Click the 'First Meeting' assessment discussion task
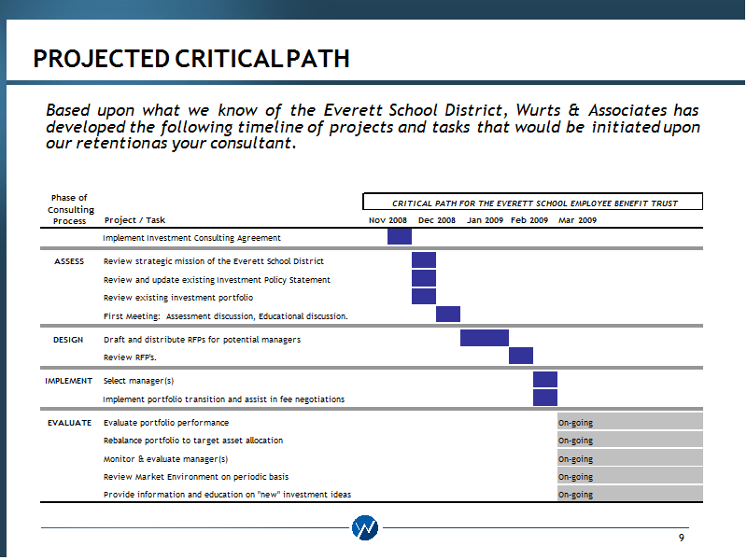 (225, 316)
